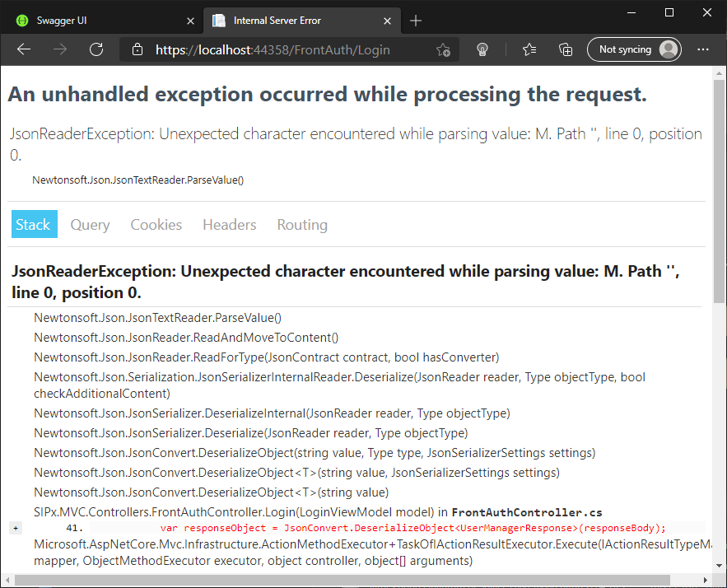Select the Stack tab
The height and width of the screenshot is (588, 727).
[x=35, y=224]
